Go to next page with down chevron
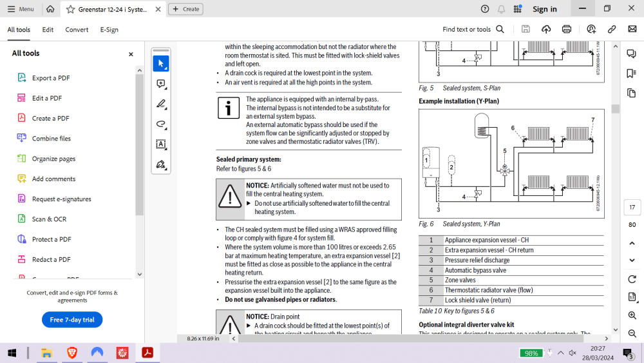This screenshot has width=644, height=363. pyautogui.click(x=632, y=260)
